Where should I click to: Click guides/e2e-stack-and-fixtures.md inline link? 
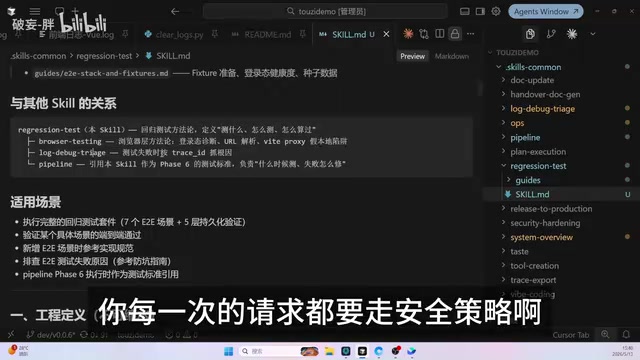101,73
